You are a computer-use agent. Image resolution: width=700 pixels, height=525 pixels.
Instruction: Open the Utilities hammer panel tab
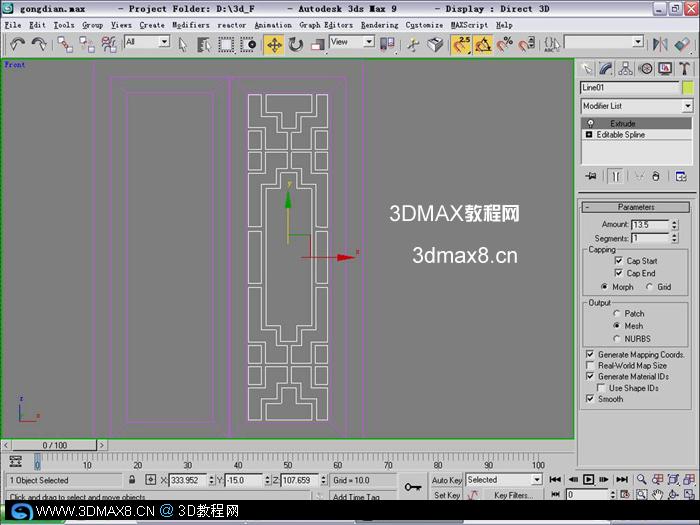[684, 68]
